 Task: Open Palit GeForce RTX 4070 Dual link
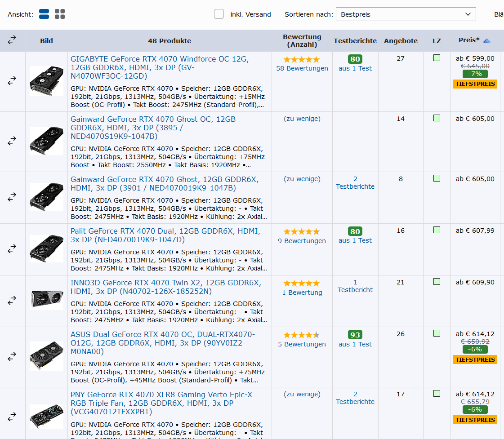[x=165, y=235]
